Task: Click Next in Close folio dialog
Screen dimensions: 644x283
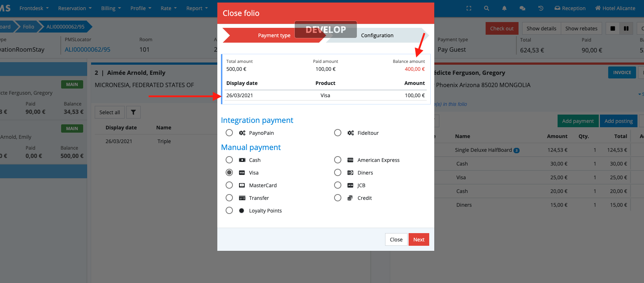Action: pos(419,239)
